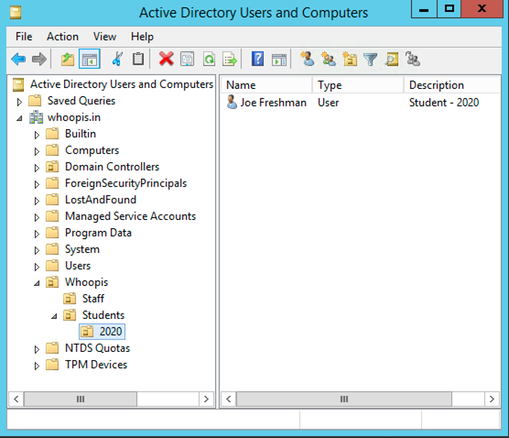
Task: Select the Joe Freshman user entry
Action: pos(273,102)
